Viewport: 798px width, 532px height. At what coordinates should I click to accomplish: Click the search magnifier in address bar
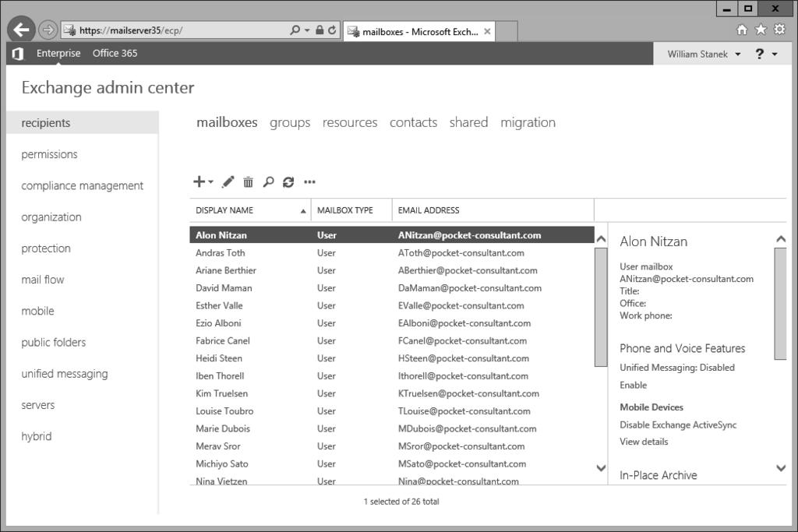click(295, 30)
